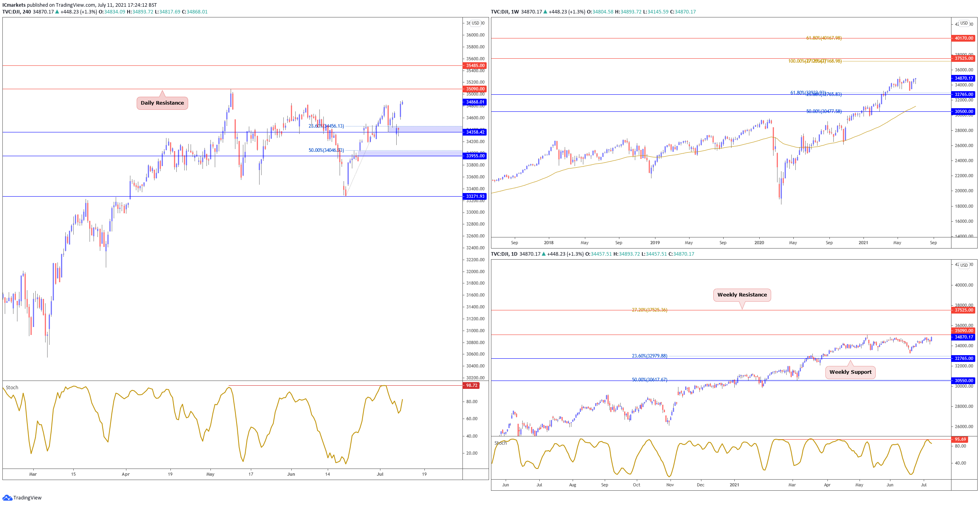The width and height of the screenshot is (980, 505).
Task: Open USD currency selector on daily chart
Action: tap(964, 265)
